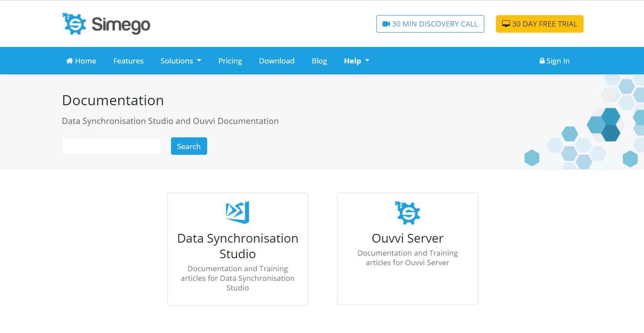Click the Simego gear logo icon
Viewport: 644px width, 333px height.
tap(74, 24)
